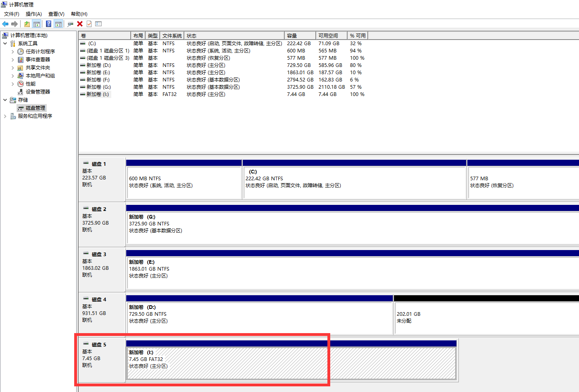Click the users icon of 本地用户和组
This screenshot has height=392, width=579.
tap(21, 76)
